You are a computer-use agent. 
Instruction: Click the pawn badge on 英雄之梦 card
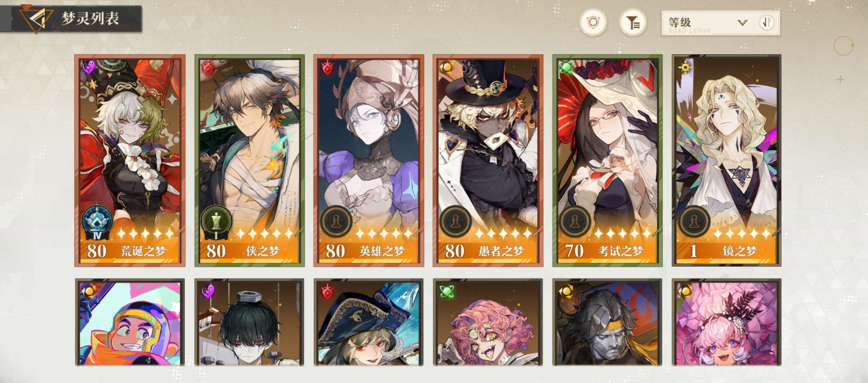point(336,221)
